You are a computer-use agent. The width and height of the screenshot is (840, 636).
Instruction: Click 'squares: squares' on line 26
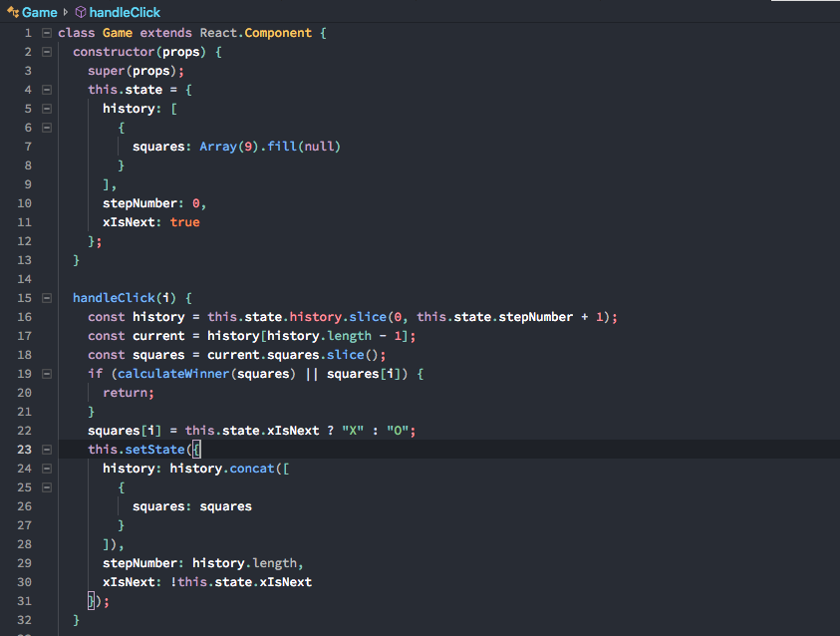(192, 506)
